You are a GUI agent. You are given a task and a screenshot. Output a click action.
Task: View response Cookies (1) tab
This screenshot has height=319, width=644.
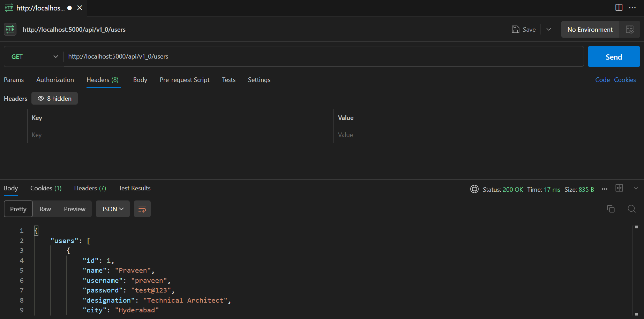(46, 188)
